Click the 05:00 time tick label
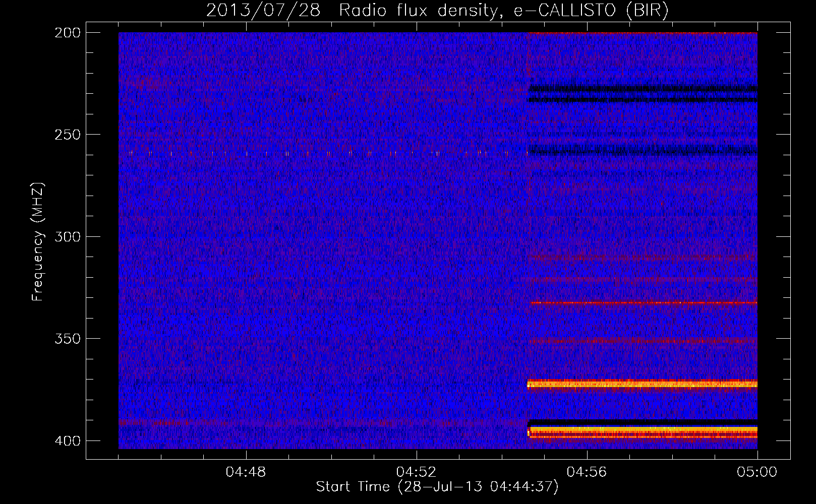This screenshot has width=816, height=504. pos(757,472)
